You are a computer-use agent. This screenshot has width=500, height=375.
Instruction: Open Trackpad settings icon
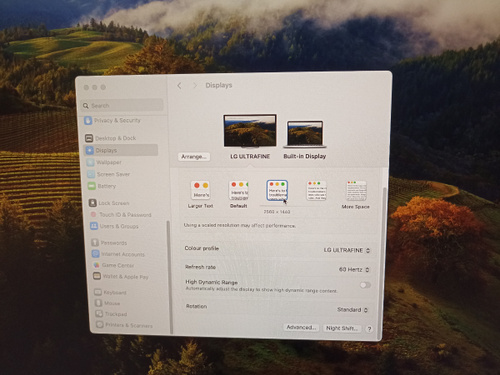99,314
